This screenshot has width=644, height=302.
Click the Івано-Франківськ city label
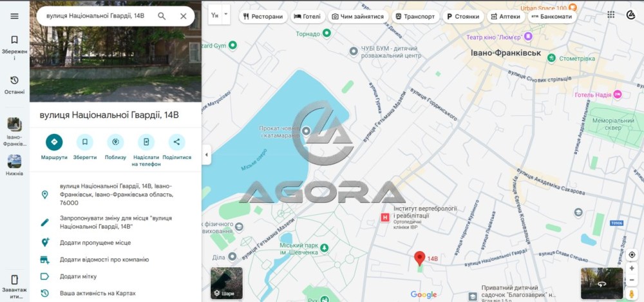click(506, 53)
